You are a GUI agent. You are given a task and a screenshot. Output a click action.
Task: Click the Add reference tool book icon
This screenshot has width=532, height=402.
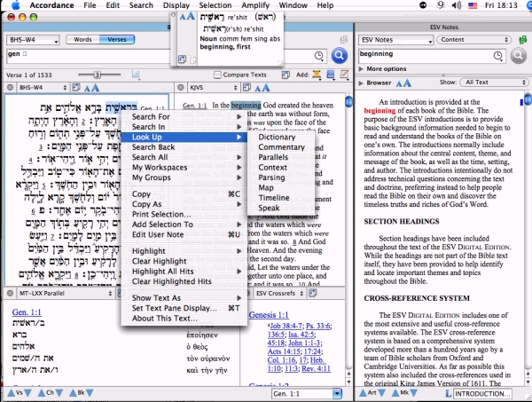point(331,75)
